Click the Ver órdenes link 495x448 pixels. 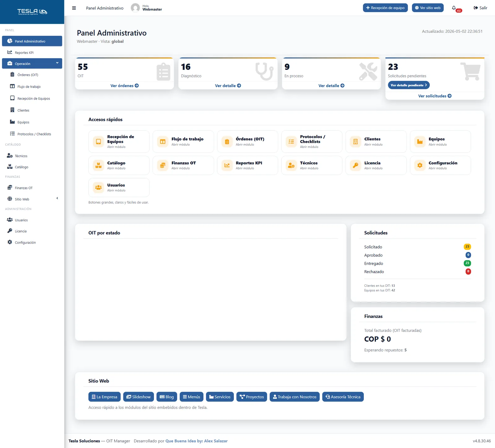124,86
